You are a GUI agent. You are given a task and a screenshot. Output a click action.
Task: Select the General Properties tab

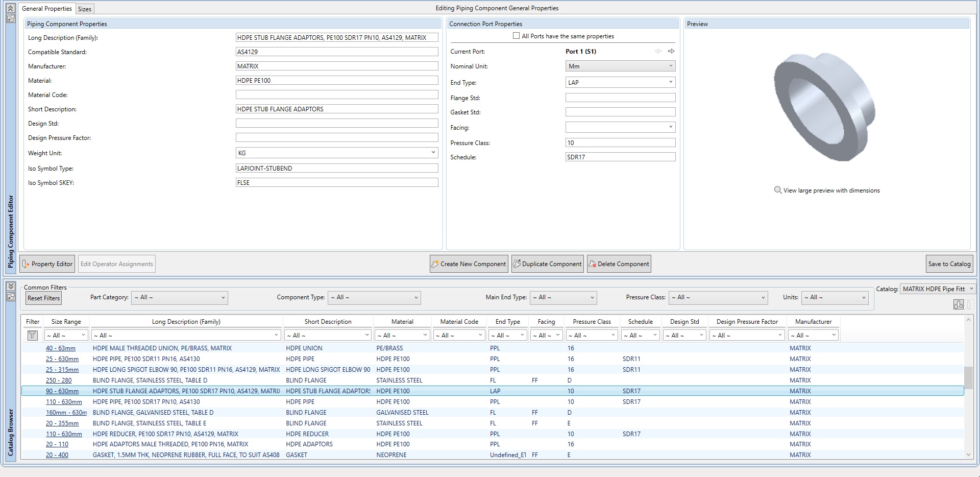pos(46,9)
